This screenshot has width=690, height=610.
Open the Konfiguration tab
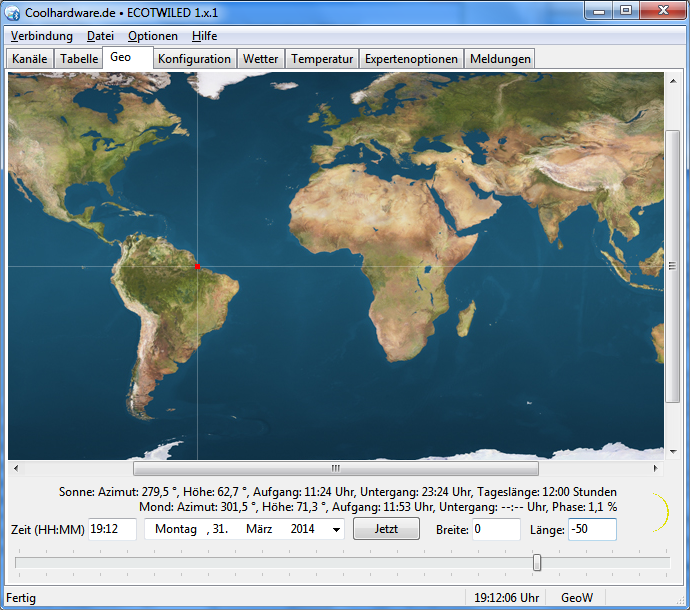click(195, 59)
